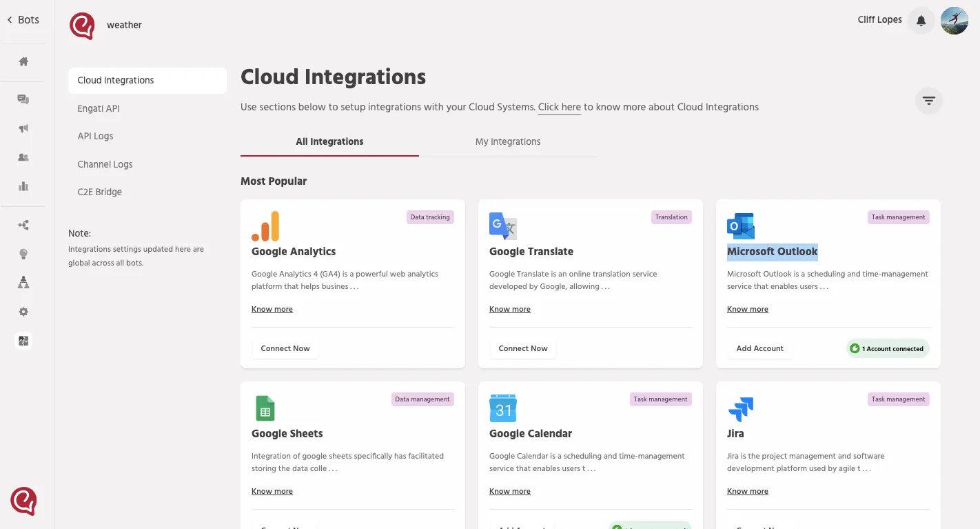Switch to the My Integrations tab
The image size is (980, 529).
tap(508, 142)
